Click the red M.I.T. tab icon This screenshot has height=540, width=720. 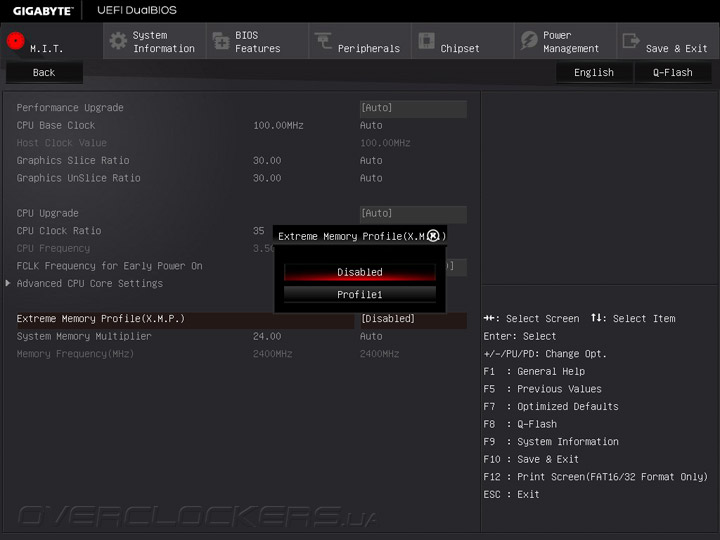click(16, 41)
